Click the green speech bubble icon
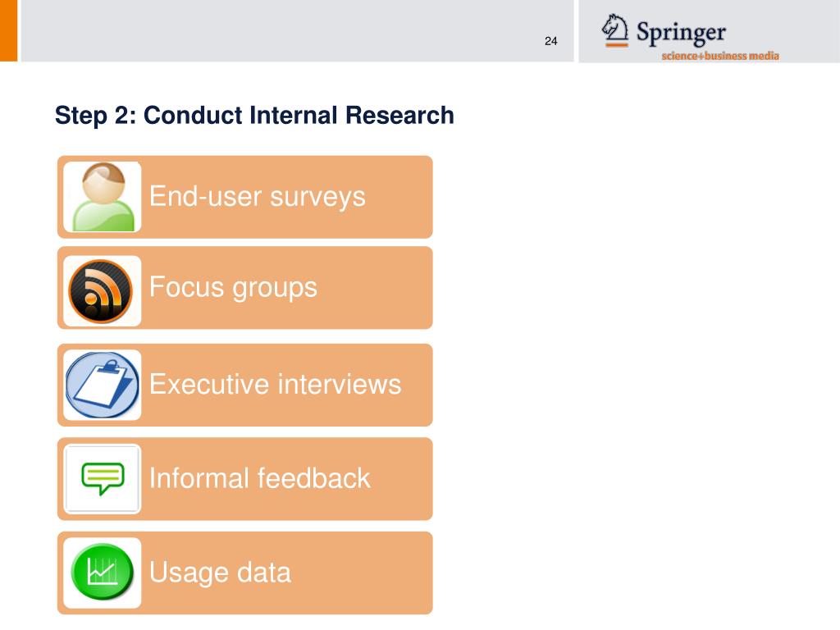Image resolution: width=840 pixels, height=630 pixels. (103, 478)
